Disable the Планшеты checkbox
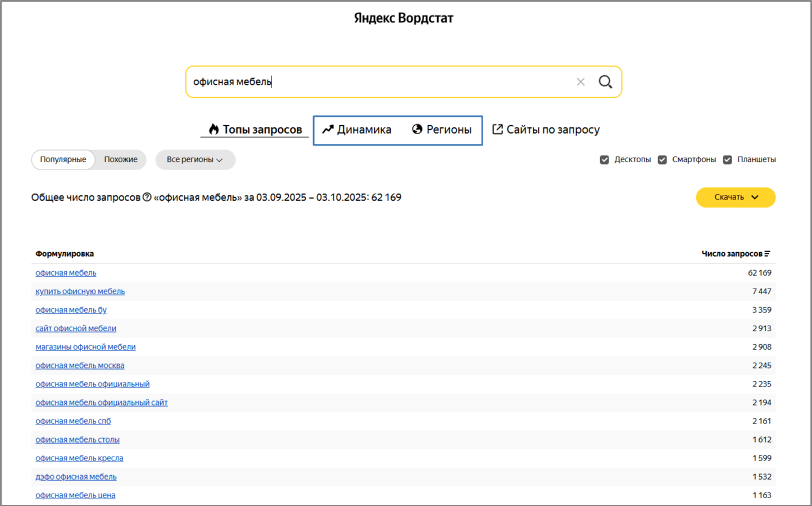This screenshot has height=506, width=812. [728, 159]
